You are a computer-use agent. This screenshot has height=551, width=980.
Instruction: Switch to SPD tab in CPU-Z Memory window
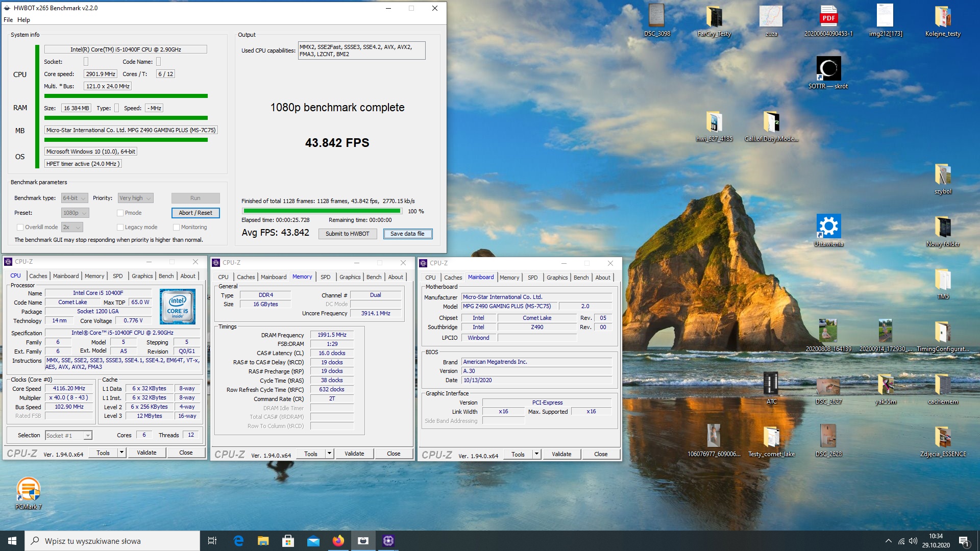[325, 277]
